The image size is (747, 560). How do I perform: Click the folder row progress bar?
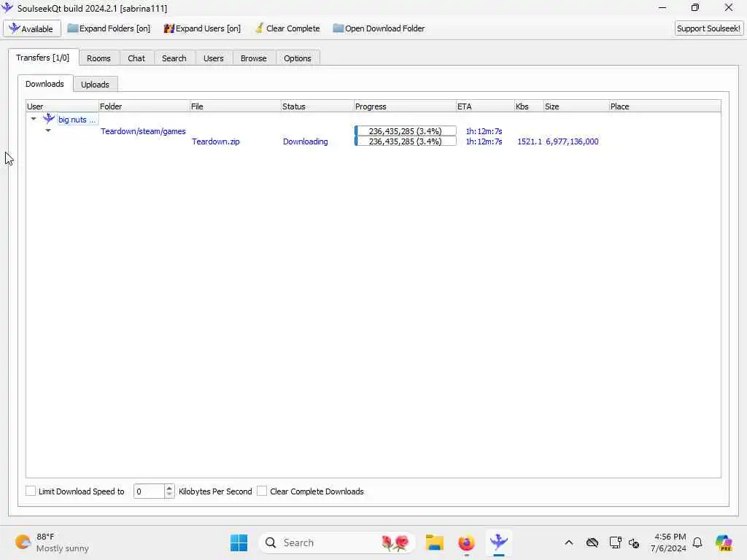405,131
